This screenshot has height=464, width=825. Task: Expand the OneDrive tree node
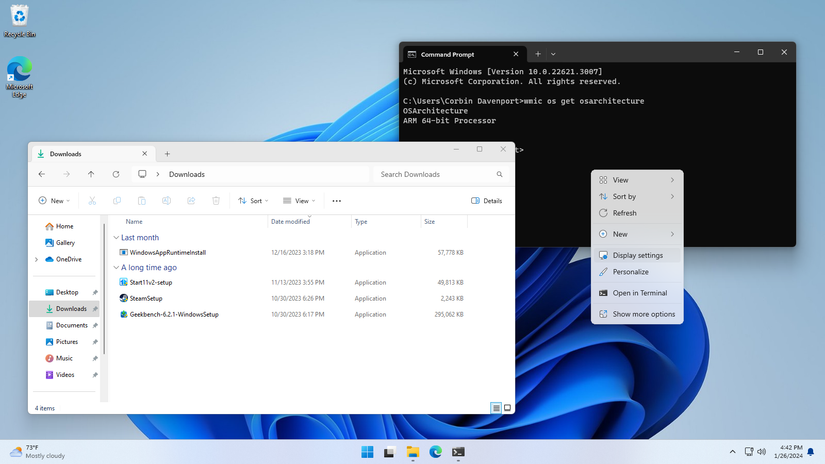(36, 259)
